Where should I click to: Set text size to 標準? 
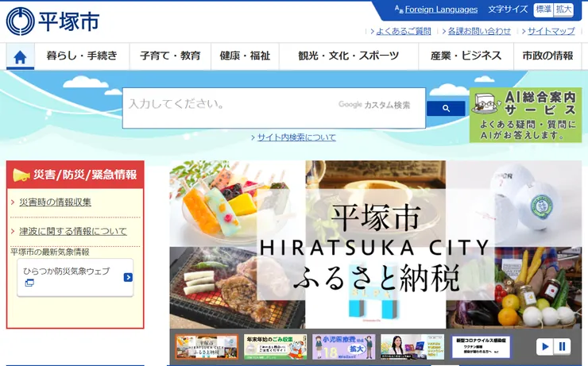click(544, 10)
